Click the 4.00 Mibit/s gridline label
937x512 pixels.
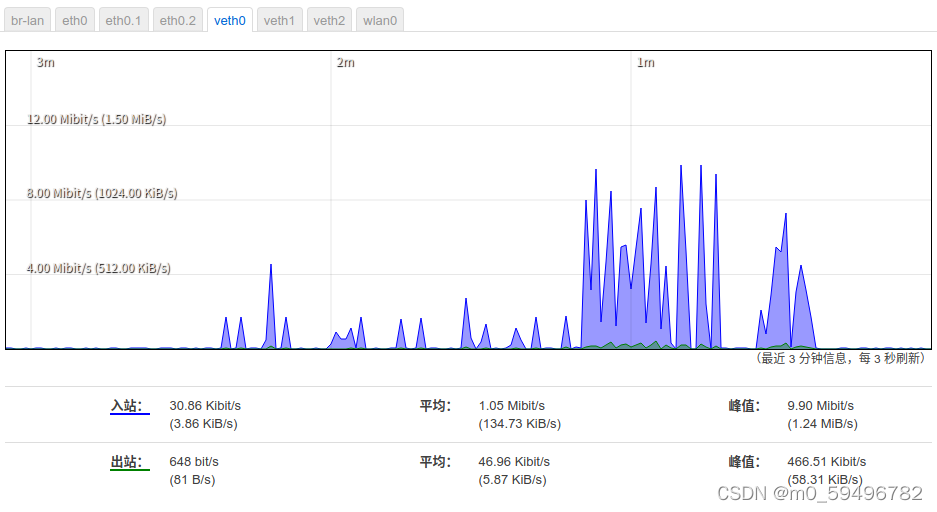coord(99,268)
